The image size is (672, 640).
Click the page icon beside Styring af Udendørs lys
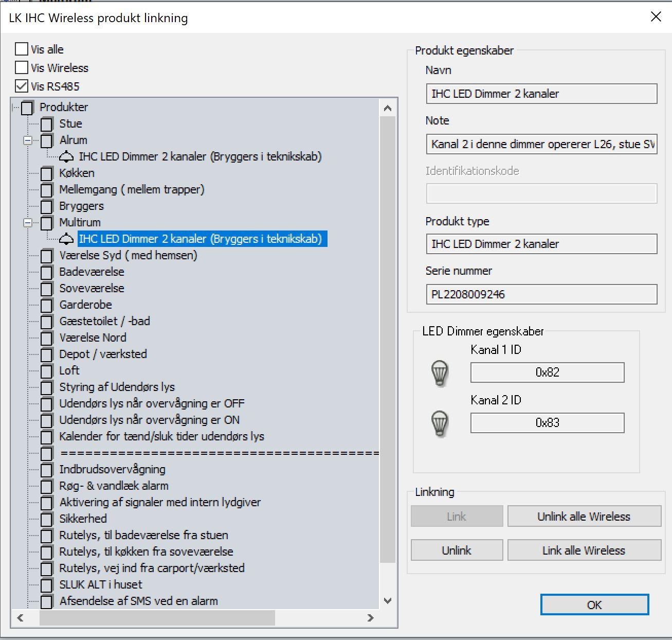pyautogui.click(x=47, y=387)
